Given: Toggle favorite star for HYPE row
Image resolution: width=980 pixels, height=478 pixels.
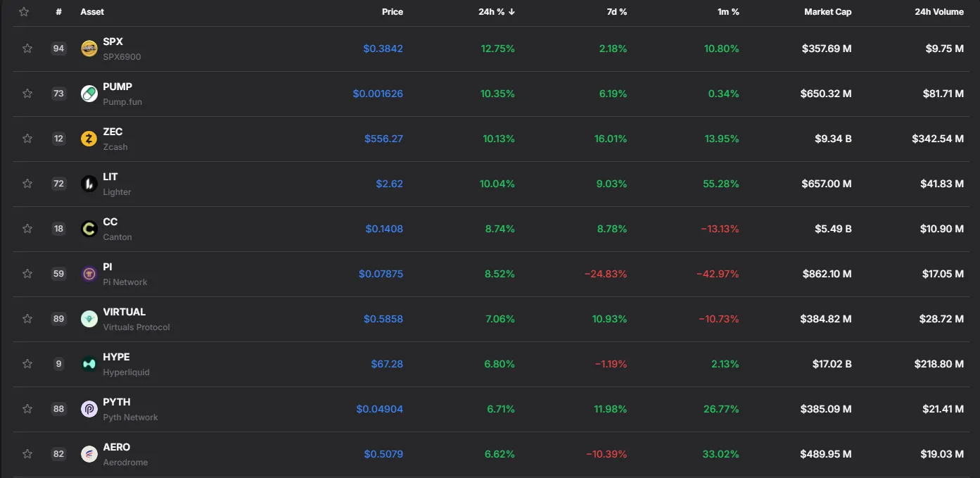Looking at the screenshot, I should (27, 364).
